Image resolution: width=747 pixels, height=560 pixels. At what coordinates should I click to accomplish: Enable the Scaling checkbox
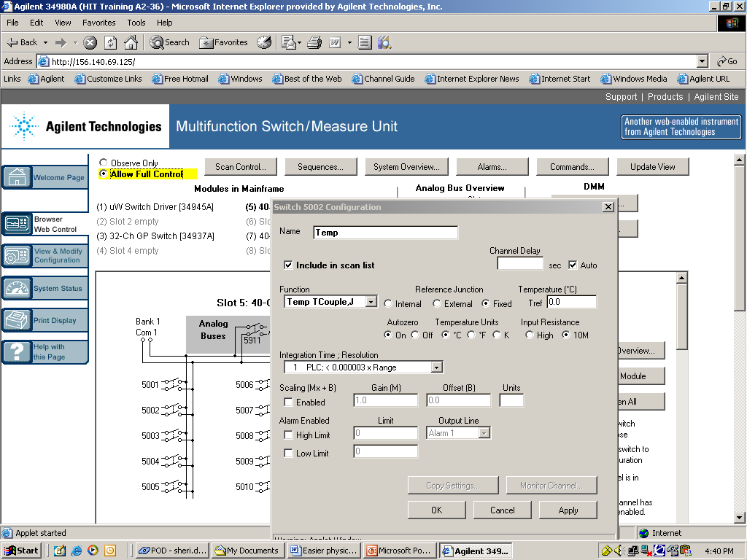tap(288, 402)
